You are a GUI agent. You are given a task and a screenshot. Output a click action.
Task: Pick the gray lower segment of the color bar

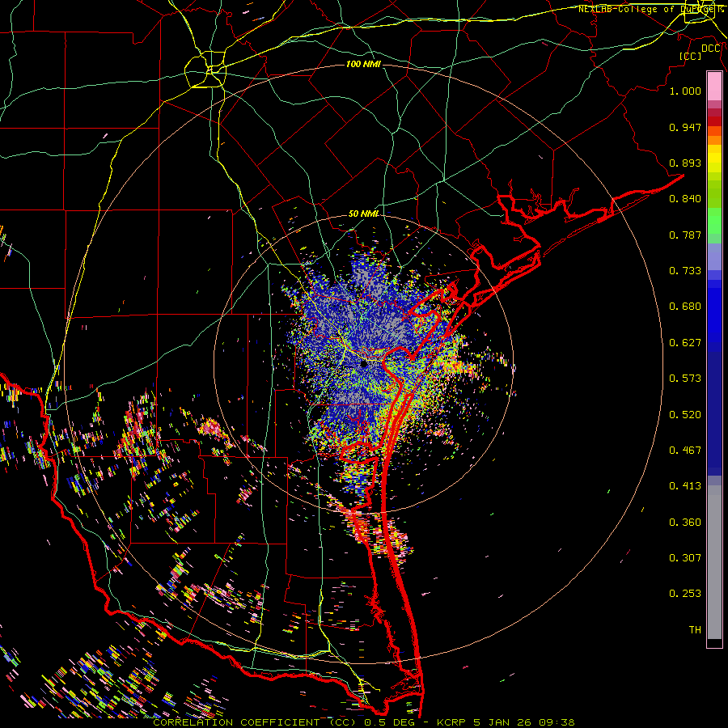[714, 562]
